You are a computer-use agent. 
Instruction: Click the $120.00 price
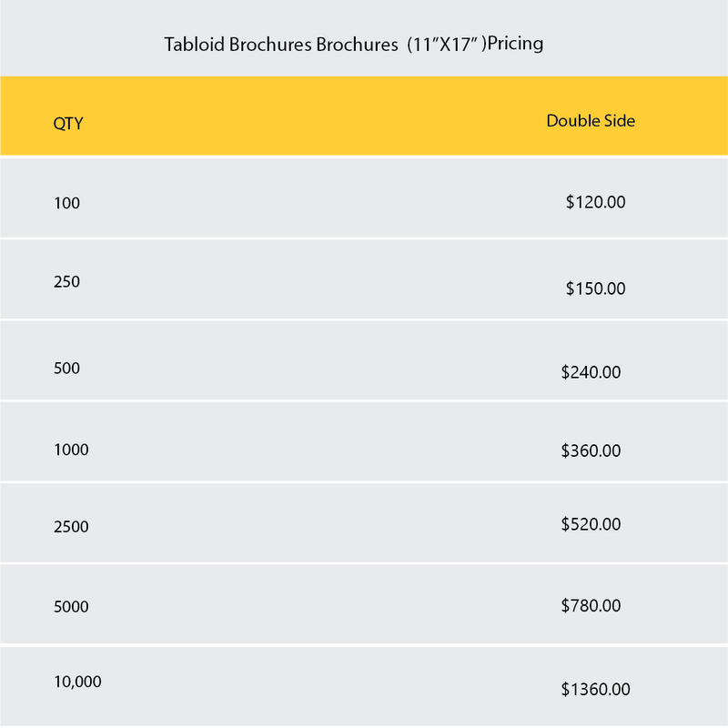(x=595, y=203)
